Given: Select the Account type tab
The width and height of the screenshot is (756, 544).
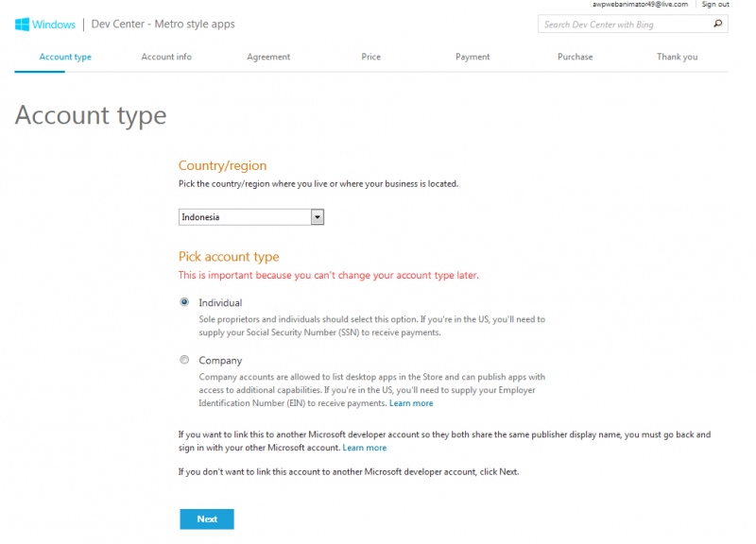Looking at the screenshot, I should [64, 57].
